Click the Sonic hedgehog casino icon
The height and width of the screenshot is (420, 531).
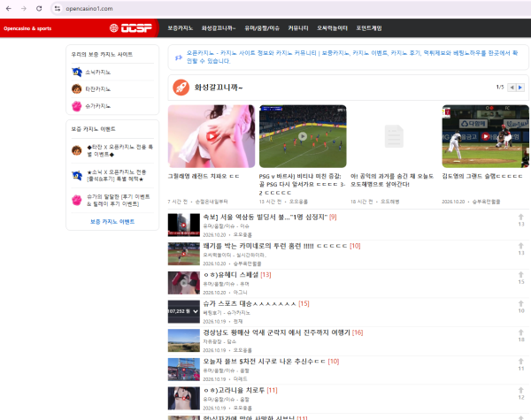[77, 72]
